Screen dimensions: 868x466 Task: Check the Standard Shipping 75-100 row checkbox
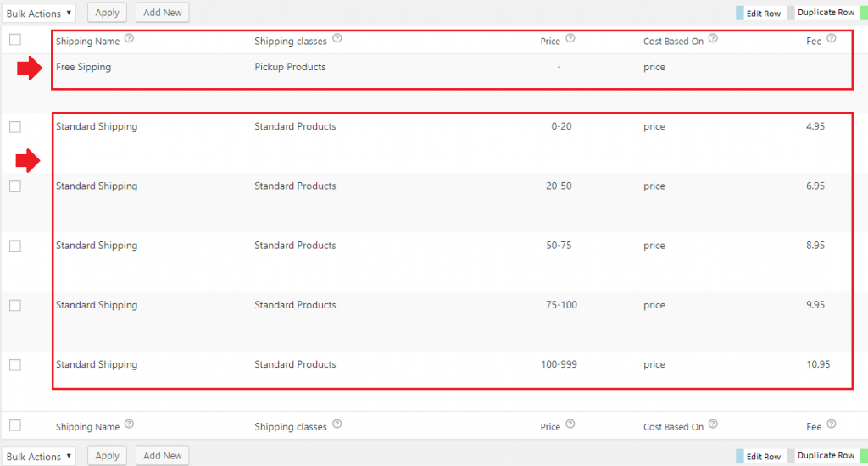[15, 306]
